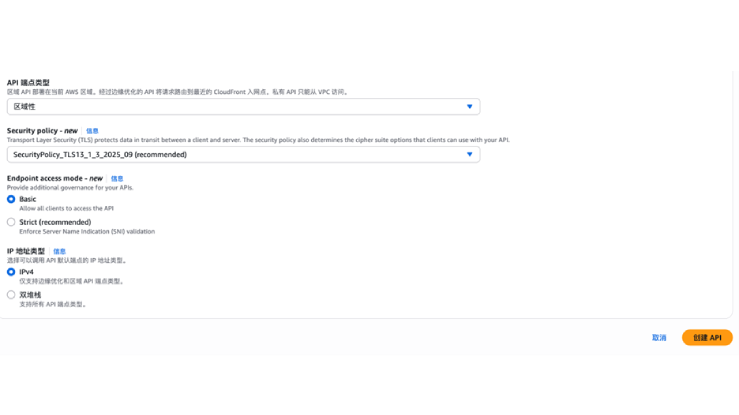Screen dimensions: 739x415
Task: Open the 区域性 endpoint type combo box
Action: coord(240,107)
